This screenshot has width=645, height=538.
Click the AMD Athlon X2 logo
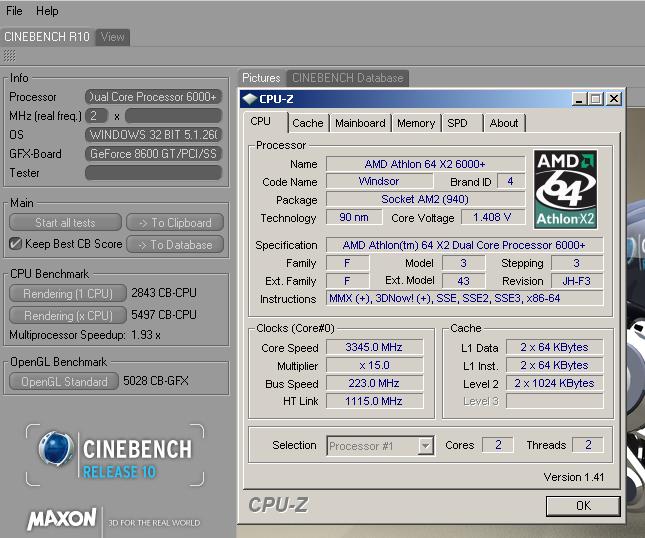coord(566,189)
